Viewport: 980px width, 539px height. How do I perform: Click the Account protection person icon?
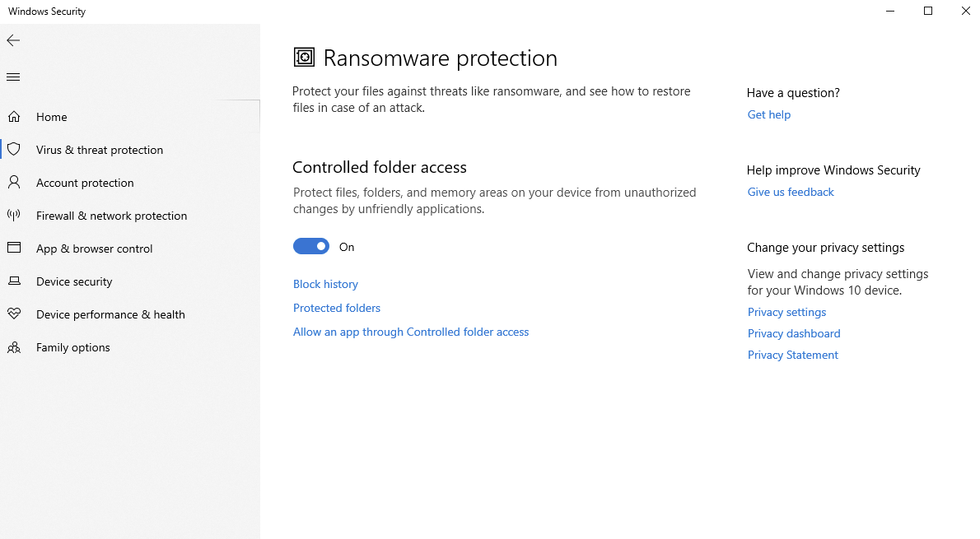coord(14,183)
